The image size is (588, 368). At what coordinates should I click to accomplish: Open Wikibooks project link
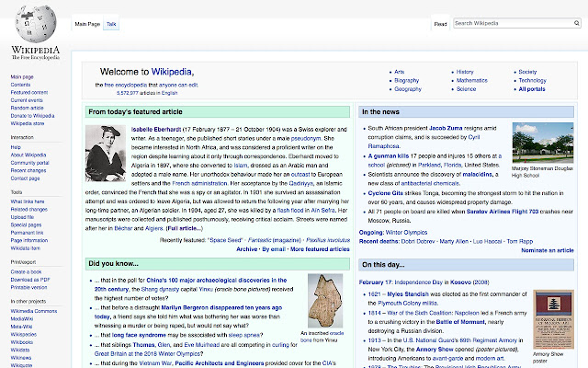point(22,342)
